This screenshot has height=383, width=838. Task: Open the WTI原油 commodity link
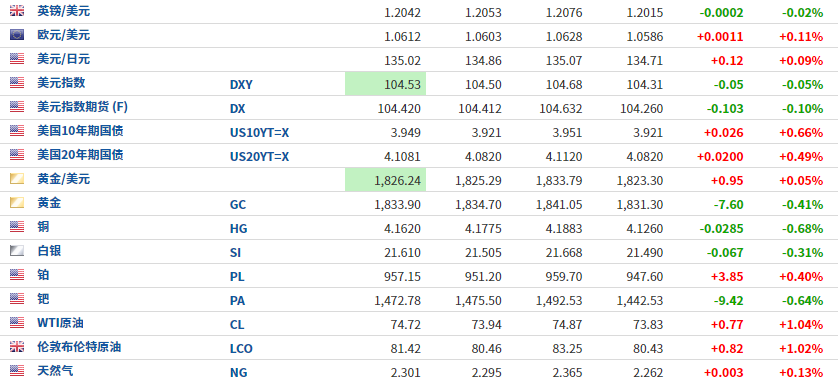60,324
